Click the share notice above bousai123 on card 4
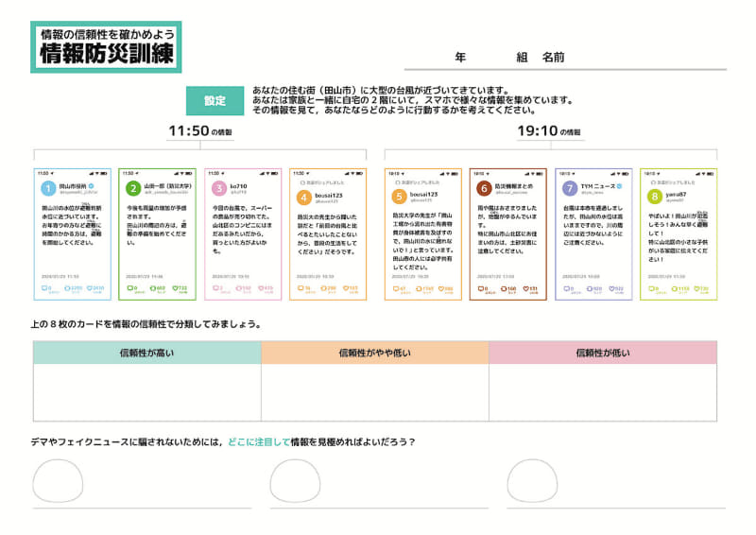The image size is (756, 535). pyautogui.click(x=322, y=182)
